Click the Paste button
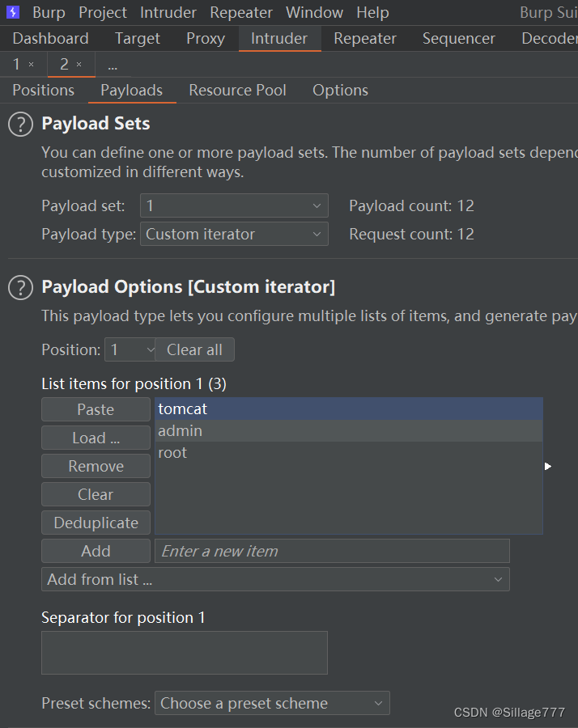578x728 pixels. tap(96, 409)
